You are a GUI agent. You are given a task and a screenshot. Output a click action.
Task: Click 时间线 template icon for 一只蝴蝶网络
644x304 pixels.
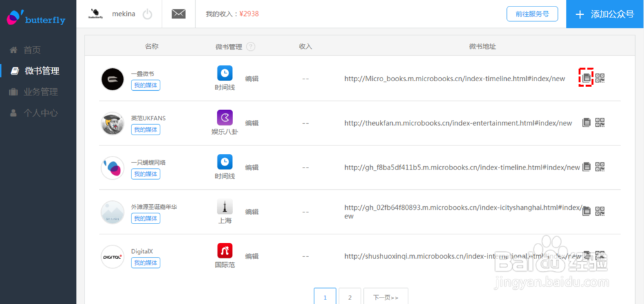[x=225, y=162]
